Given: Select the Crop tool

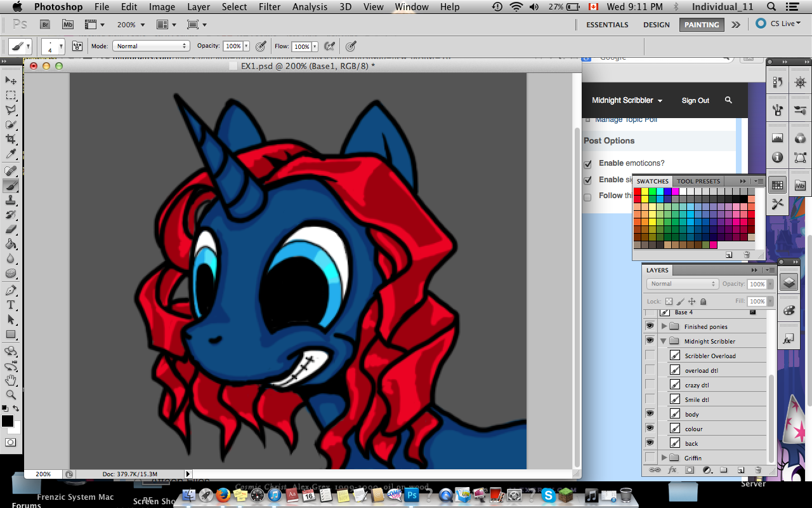Looking at the screenshot, I should coord(11,139).
